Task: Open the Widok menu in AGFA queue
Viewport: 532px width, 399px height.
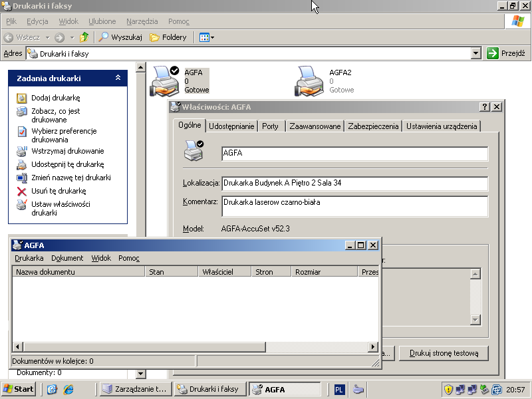Action: [101, 258]
